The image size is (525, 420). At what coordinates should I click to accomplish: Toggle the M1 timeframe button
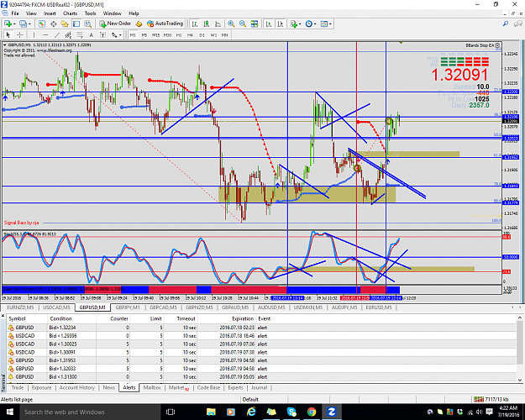coord(133,34)
